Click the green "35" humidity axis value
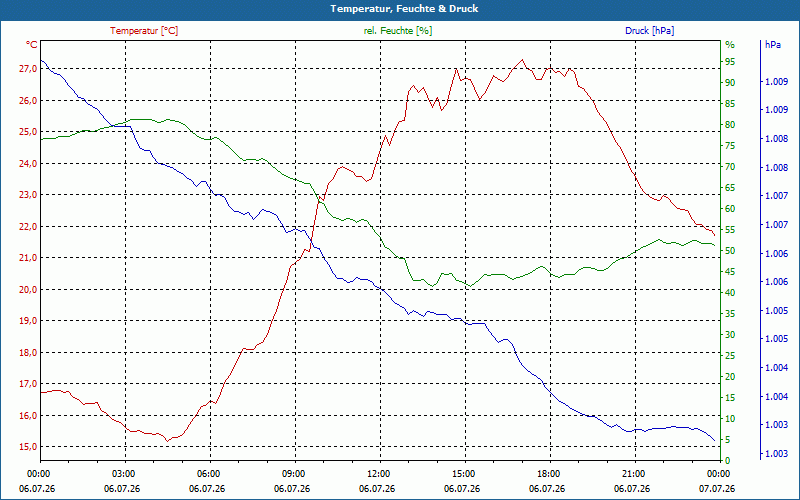This screenshot has height=500, width=800. 730,314
